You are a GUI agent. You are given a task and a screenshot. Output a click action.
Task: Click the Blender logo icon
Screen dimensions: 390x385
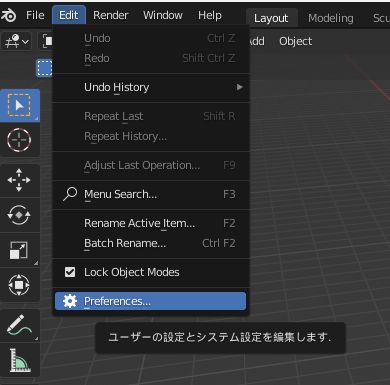pyautogui.click(x=8, y=15)
